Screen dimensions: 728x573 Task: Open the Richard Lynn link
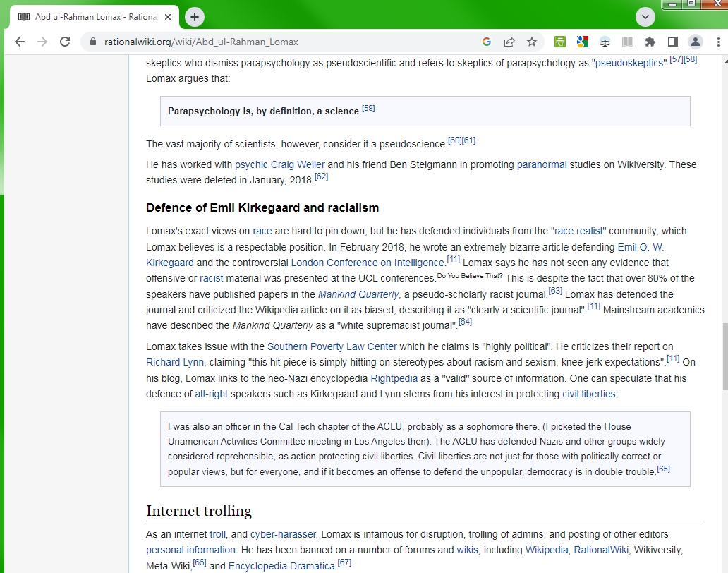174,362
